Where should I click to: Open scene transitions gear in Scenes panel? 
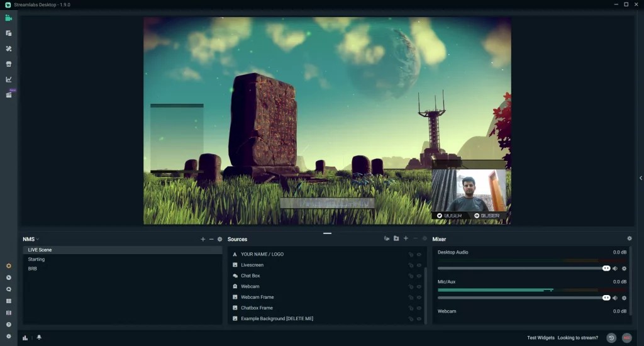point(219,239)
